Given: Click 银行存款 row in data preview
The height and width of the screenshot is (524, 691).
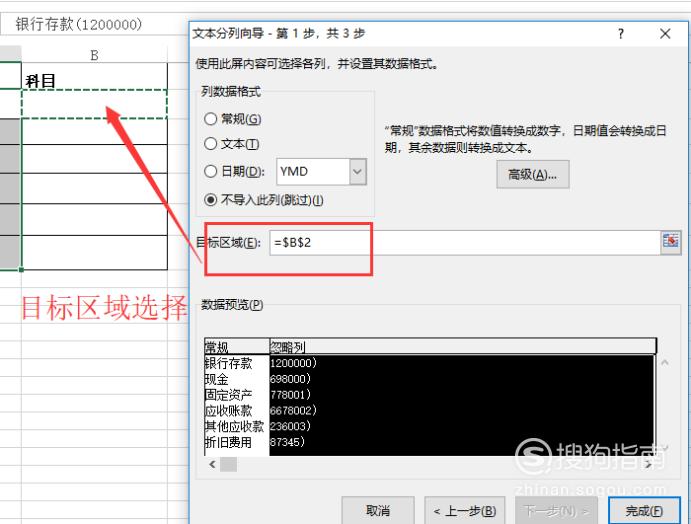Looking at the screenshot, I should pyautogui.click(x=228, y=363).
